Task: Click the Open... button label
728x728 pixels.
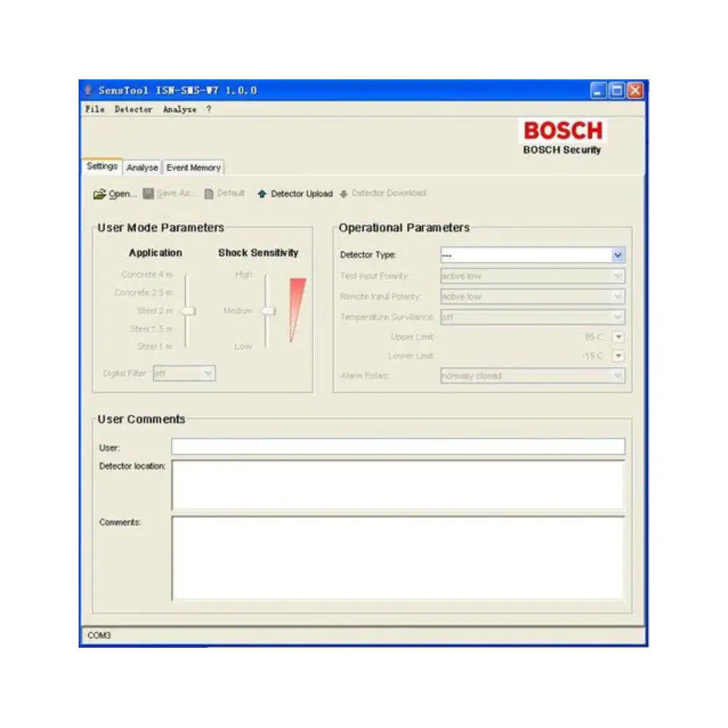Action: pos(122,194)
